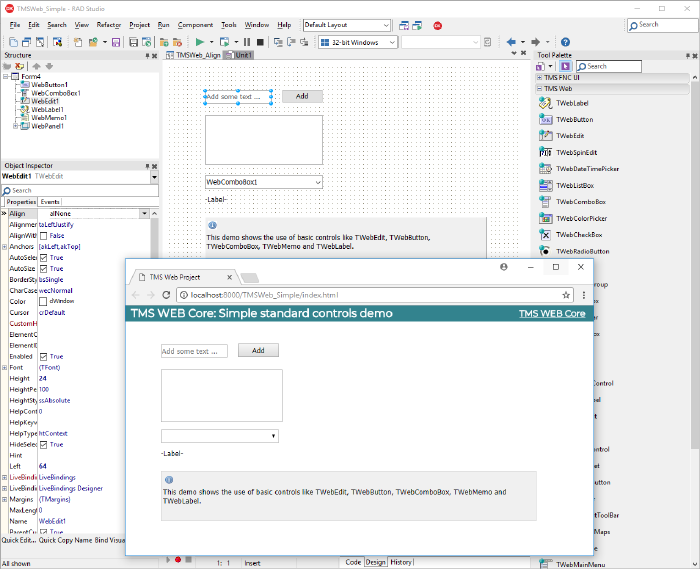Open the 32-bit Windows platform dropdown

click(356, 42)
